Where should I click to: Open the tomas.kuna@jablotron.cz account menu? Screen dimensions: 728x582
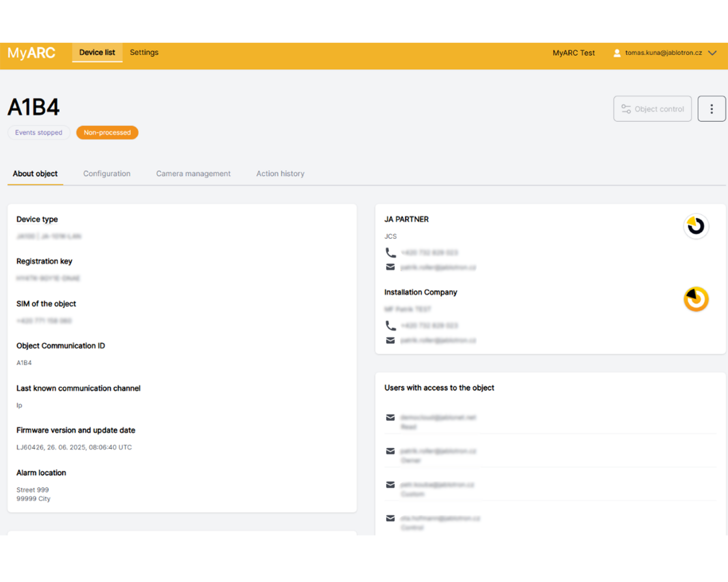[x=663, y=53]
